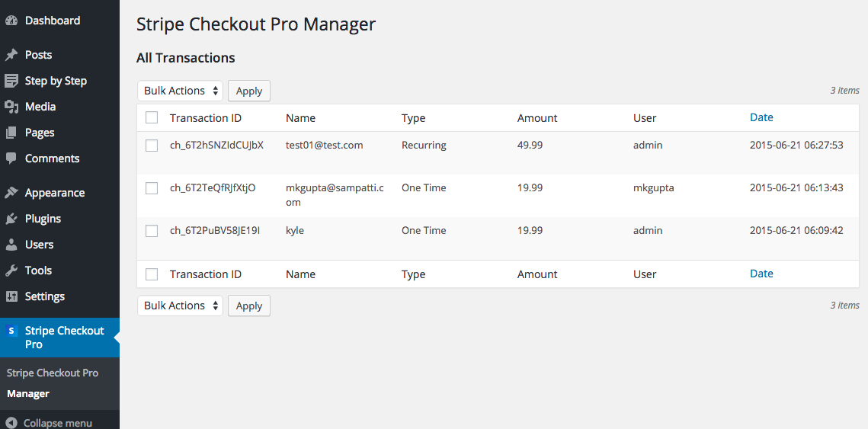Click the Posts pushpin icon
This screenshot has width=868, height=429.
coord(11,55)
